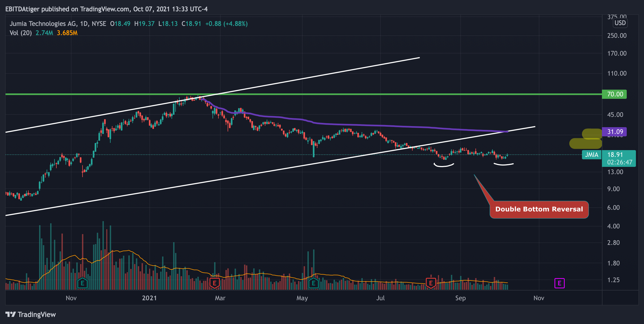
Task: Click the 02:26:47 countdown timer
Action: (620, 162)
